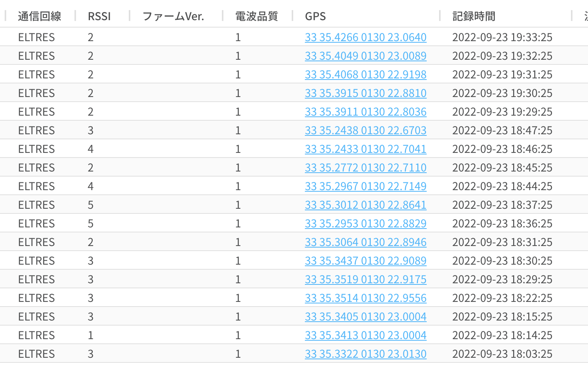
Task: Sort by 通信回線 column header
Action: tap(40, 16)
